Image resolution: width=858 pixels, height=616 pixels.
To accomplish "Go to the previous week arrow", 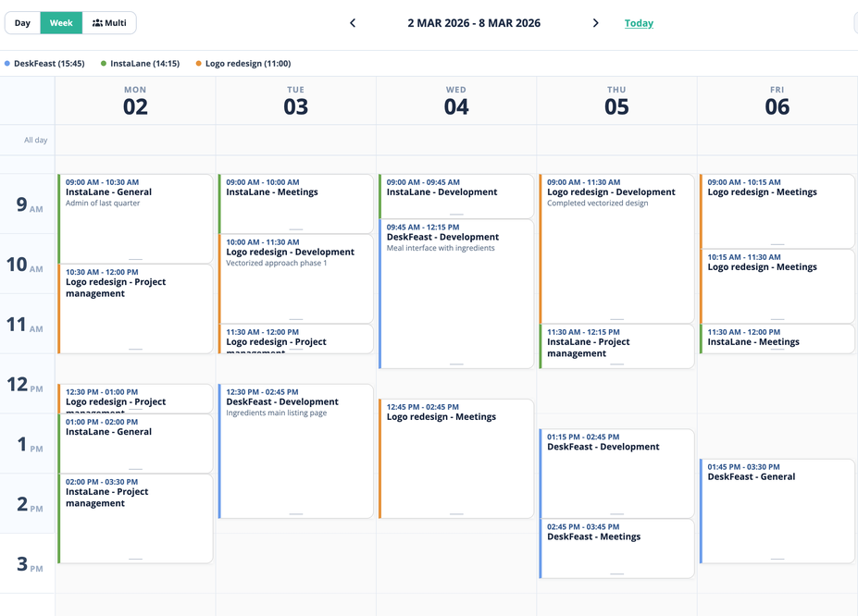I will coord(353,23).
